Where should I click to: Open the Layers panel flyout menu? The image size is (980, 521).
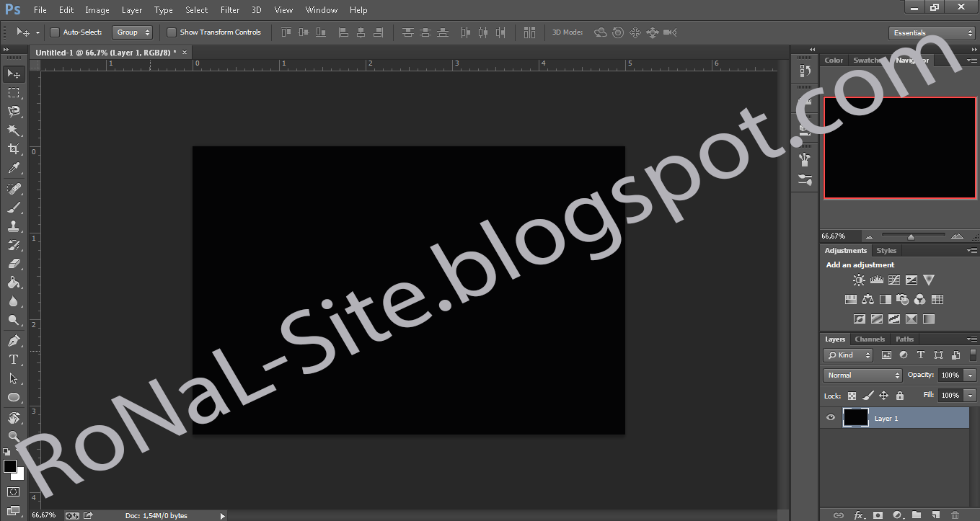pos(971,339)
